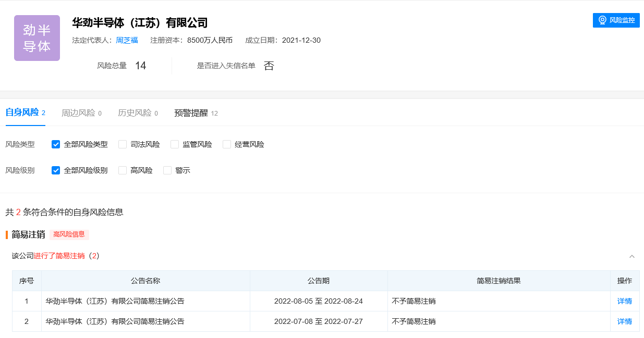
Task: Toggle the 全部风险类型 checkbox
Action: point(56,144)
